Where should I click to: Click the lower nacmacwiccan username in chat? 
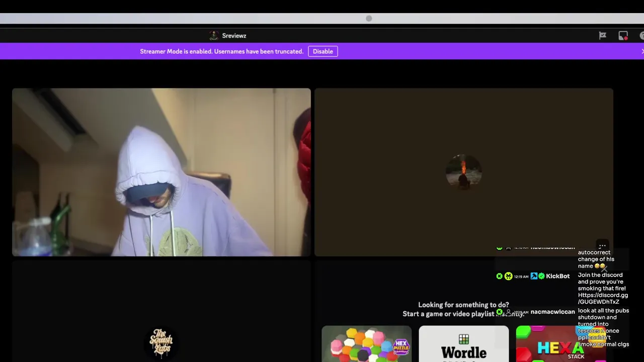(552, 312)
